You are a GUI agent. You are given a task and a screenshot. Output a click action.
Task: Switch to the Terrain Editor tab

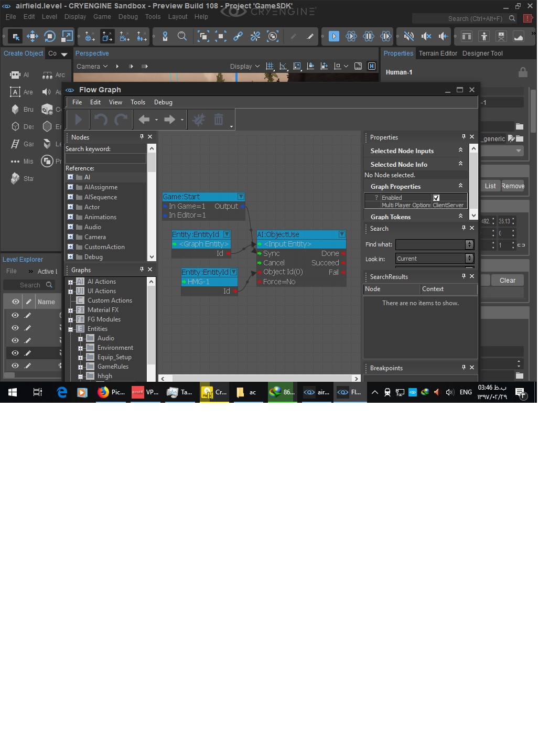click(x=438, y=53)
